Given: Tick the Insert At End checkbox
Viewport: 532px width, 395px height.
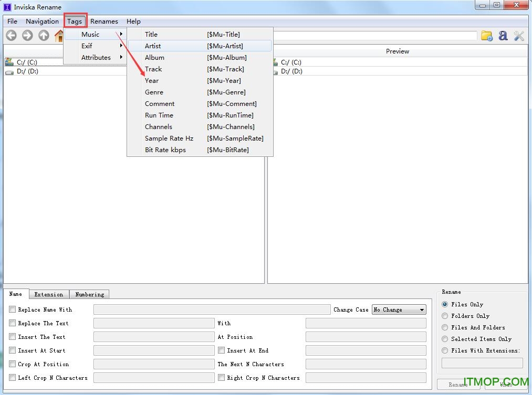Looking at the screenshot, I should 221,350.
